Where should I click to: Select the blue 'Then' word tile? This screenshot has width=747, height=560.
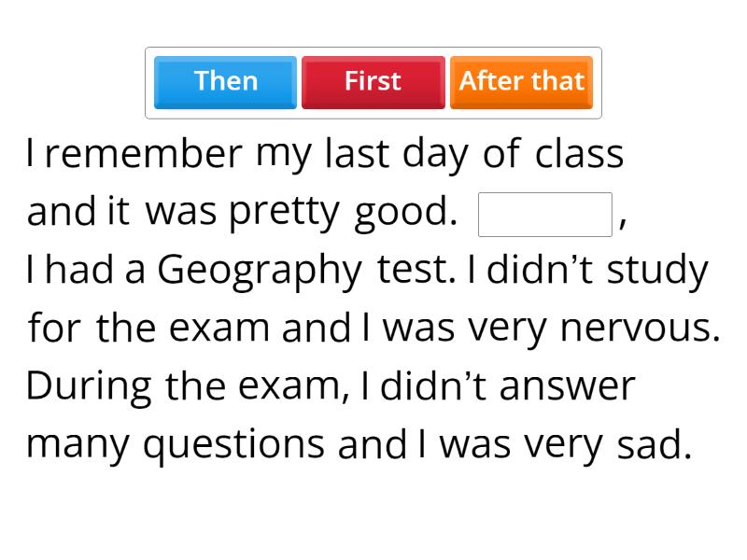pos(225,82)
